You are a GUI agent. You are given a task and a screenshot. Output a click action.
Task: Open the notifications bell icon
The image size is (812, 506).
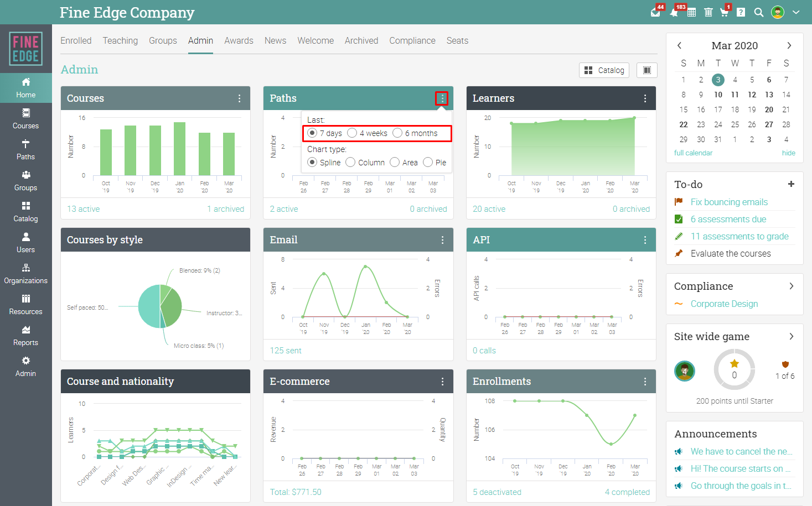coord(674,13)
